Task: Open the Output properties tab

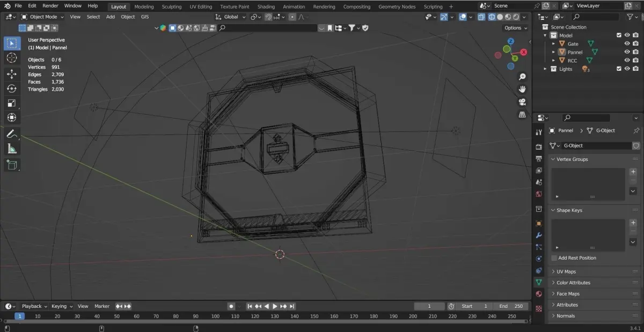Action: pos(539,158)
